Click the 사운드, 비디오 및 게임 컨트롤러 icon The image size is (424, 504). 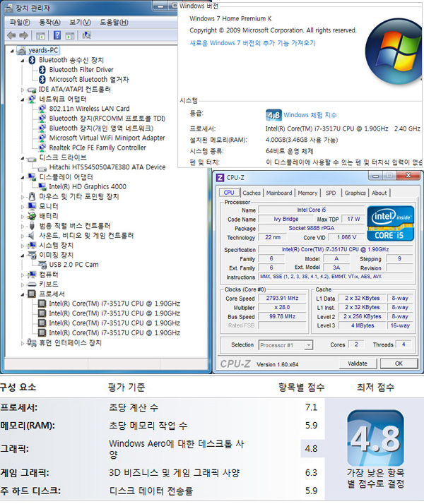click(31, 236)
